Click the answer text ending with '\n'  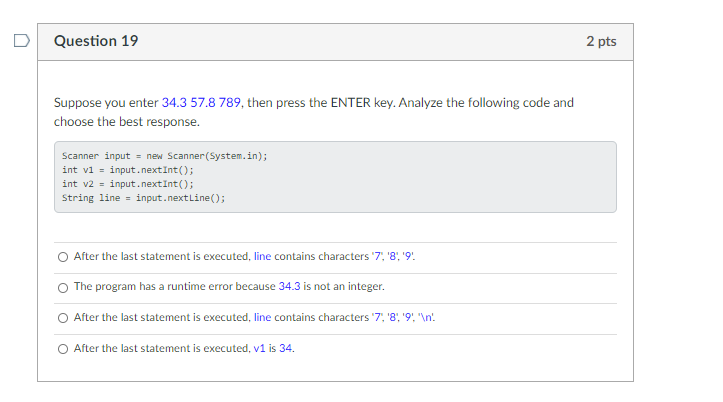(x=255, y=318)
